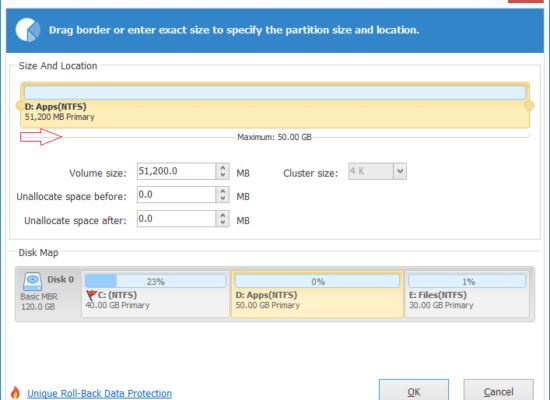
Task: Select D: Apps partition in Disk Map
Action: coord(317,294)
